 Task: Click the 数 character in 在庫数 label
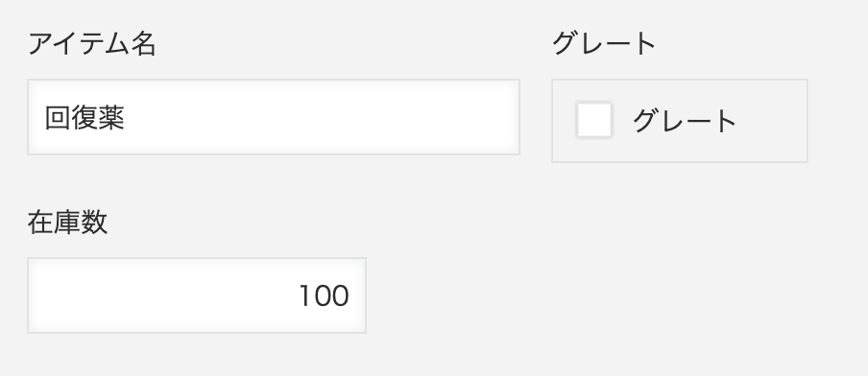tap(94, 223)
